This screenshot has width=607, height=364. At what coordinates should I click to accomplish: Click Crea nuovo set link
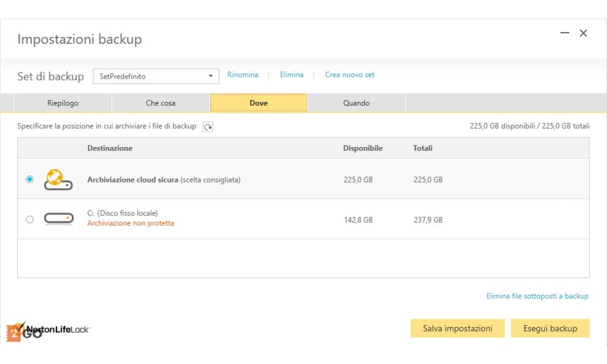click(x=350, y=75)
